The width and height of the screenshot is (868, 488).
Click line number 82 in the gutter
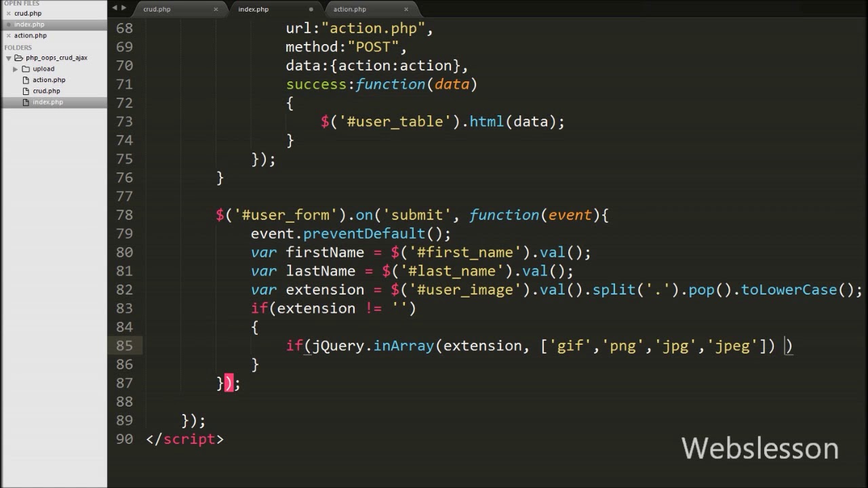point(124,290)
